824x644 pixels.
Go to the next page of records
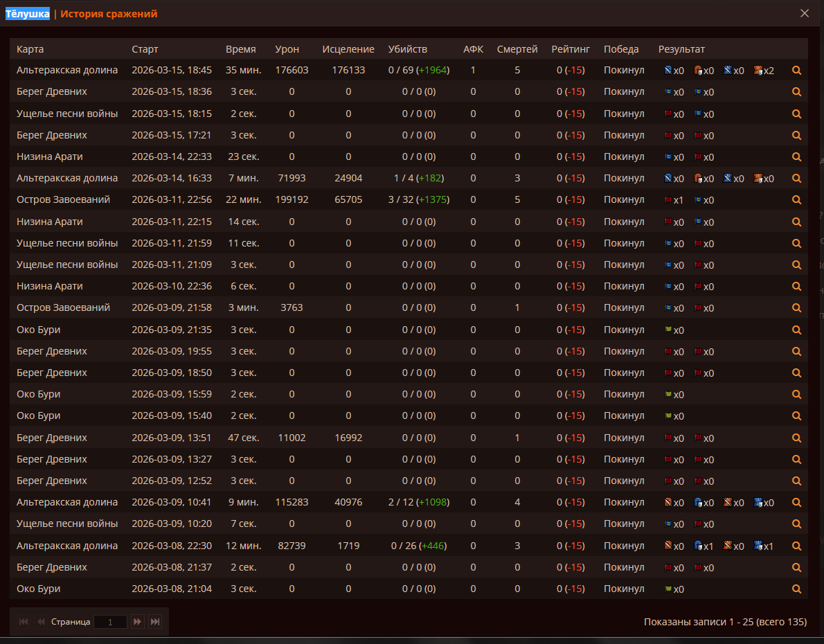137,622
